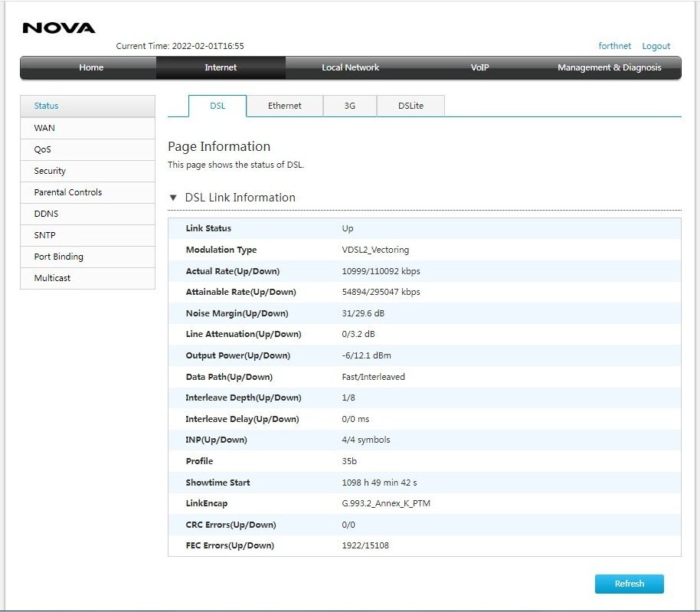Click the NOVA logo
Screen dimensions: 700x612
(x=59, y=28)
